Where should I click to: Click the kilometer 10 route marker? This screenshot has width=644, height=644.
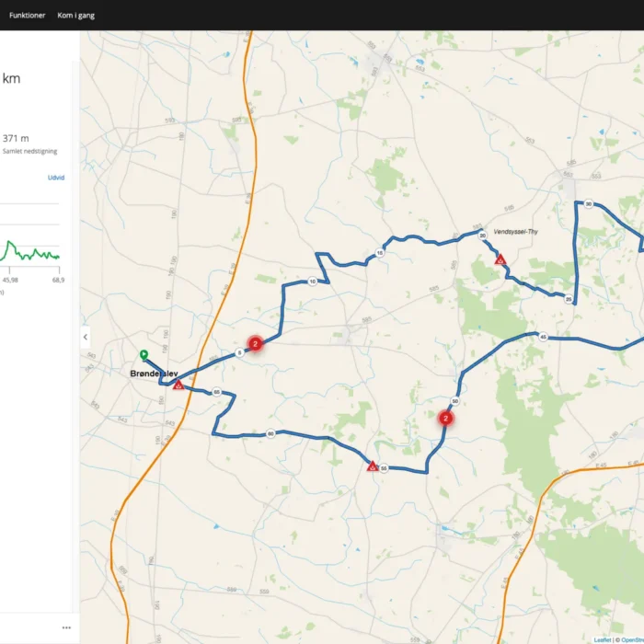point(313,282)
